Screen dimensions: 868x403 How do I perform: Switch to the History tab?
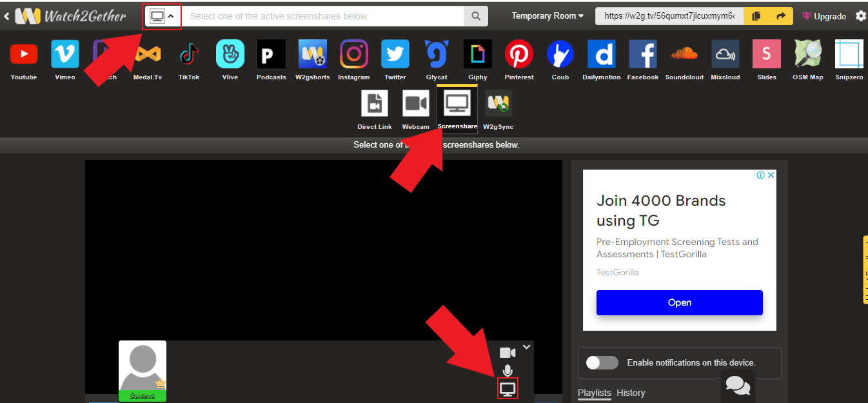click(x=631, y=393)
